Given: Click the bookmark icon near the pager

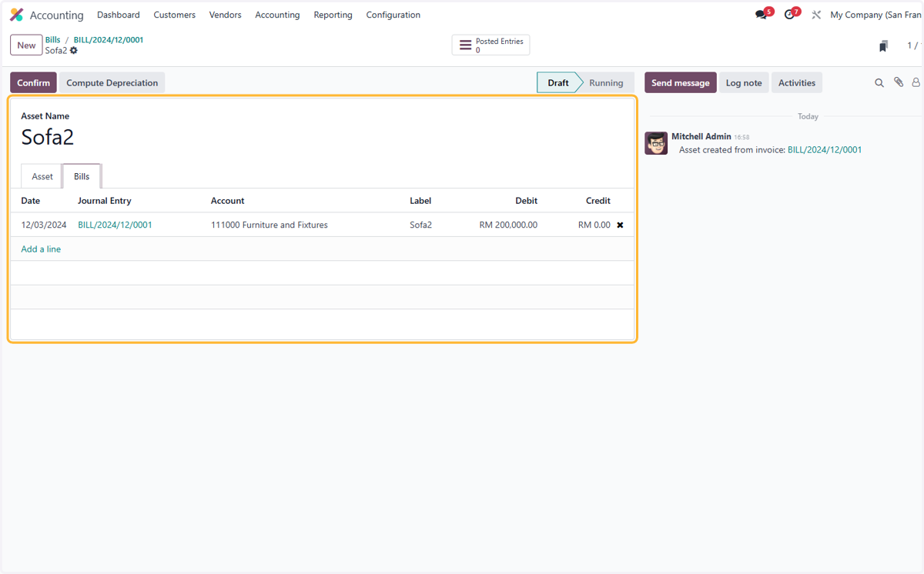Looking at the screenshot, I should (x=883, y=46).
